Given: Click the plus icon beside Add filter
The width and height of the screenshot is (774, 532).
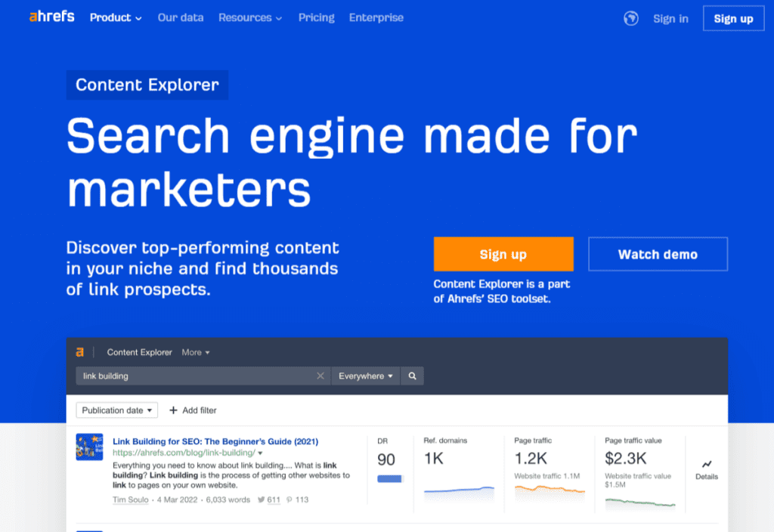Looking at the screenshot, I should [173, 410].
